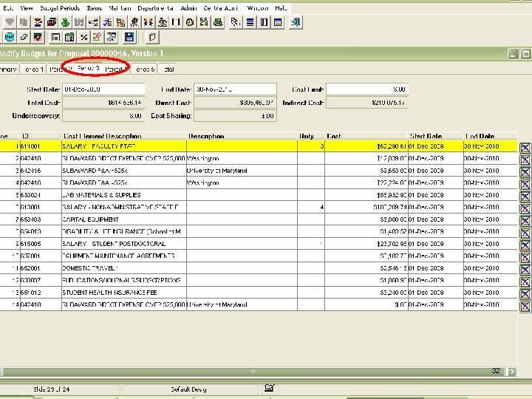Click the calendar with person toolbar icon
Image resolution: width=532 pixels, height=399 pixels.
69,37
